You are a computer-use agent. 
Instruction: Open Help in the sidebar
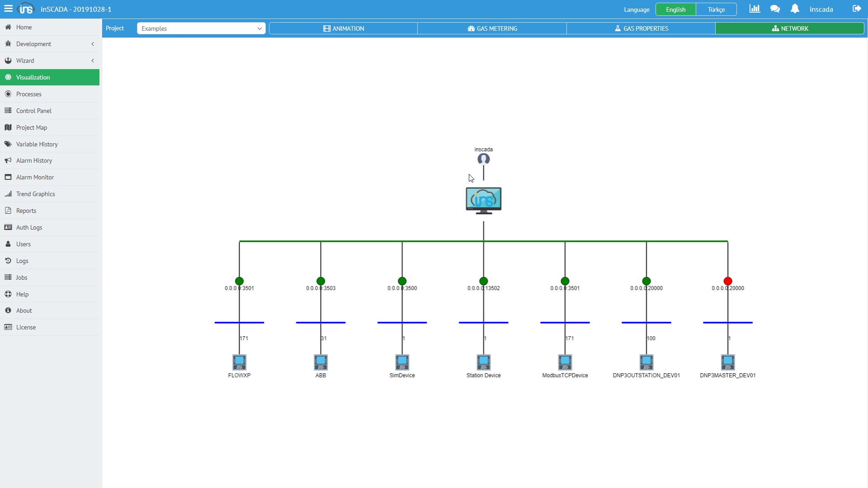click(x=50, y=294)
